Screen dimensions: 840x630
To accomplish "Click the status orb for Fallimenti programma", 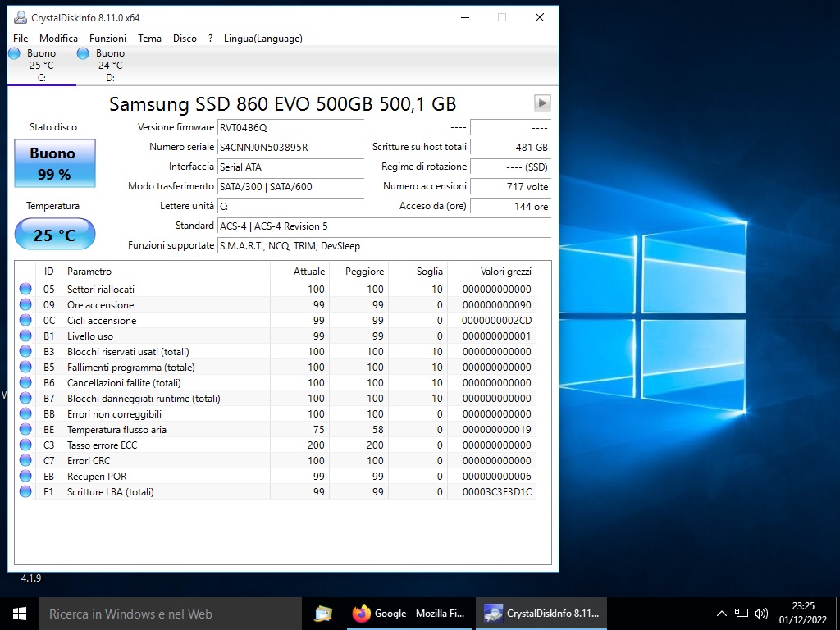I will point(25,367).
